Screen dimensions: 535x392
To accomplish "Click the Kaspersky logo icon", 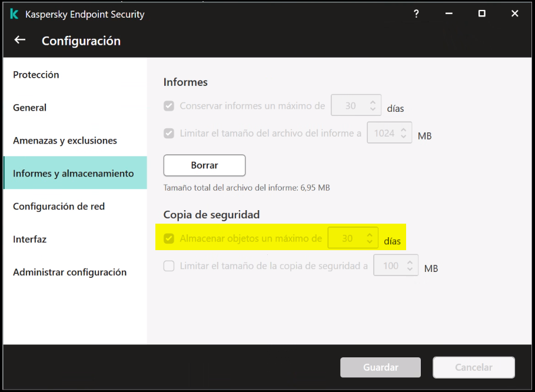I will pyautogui.click(x=14, y=14).
